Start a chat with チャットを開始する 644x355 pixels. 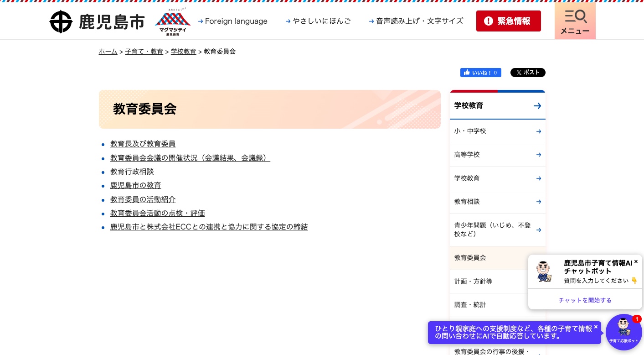coord(585,300)
